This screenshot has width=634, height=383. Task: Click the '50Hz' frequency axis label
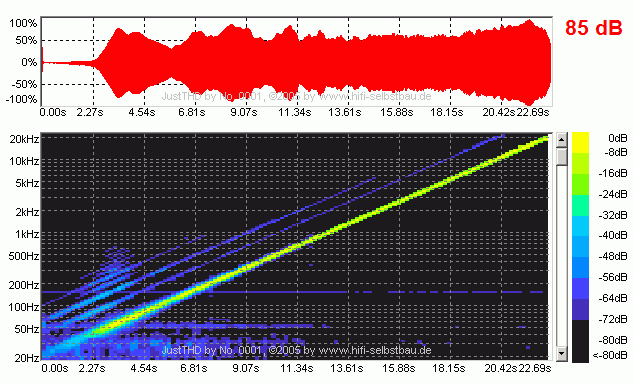[x=27, y=329]
